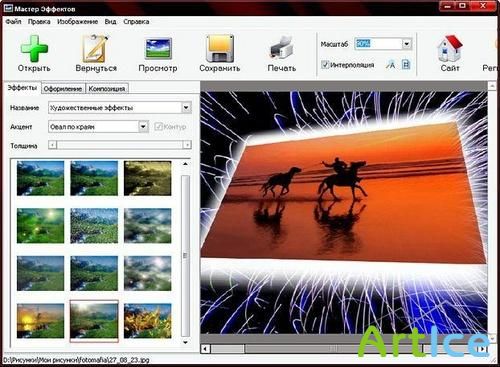Select the sunset effect thumbnail

pos(40,321)
